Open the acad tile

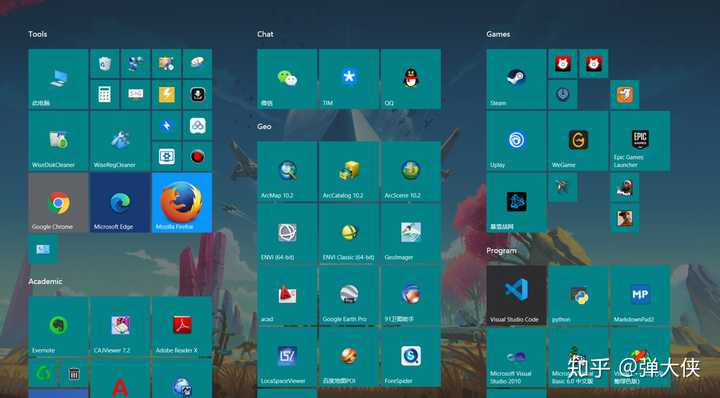click(x=287, y=295)
